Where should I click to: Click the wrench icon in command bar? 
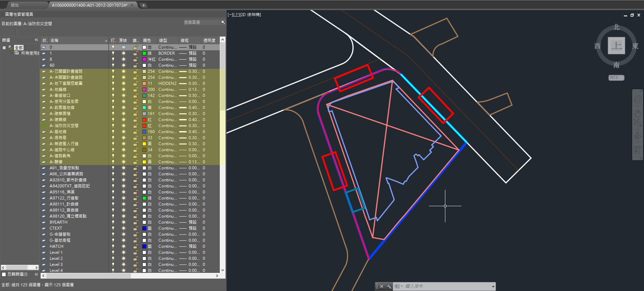tap(389, 286)
